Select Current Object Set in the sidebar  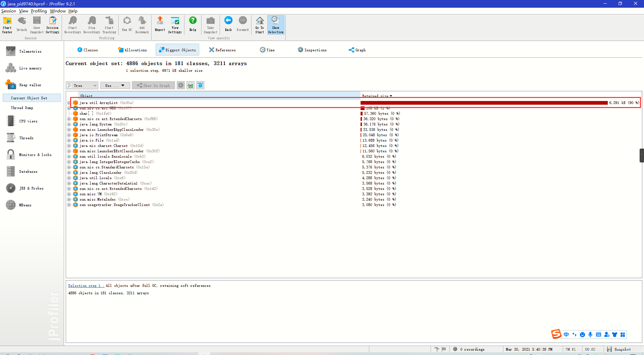[32, 98]
